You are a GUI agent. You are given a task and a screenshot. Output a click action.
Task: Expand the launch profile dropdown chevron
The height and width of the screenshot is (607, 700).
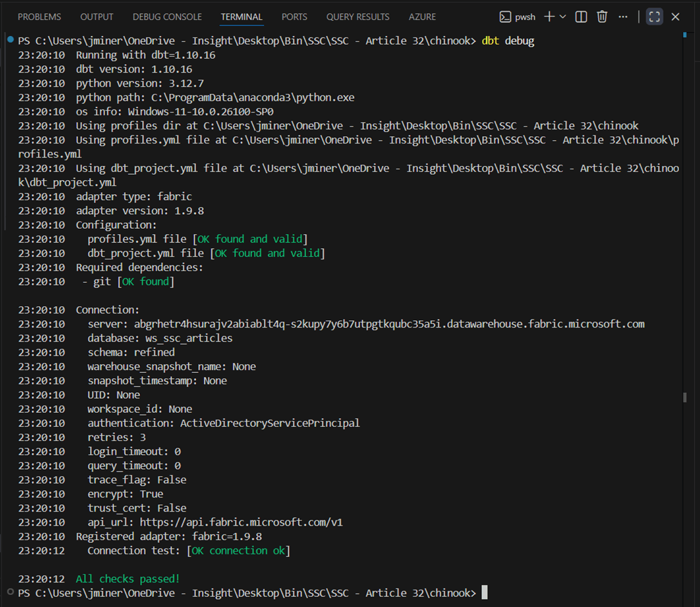click(563, 17)
